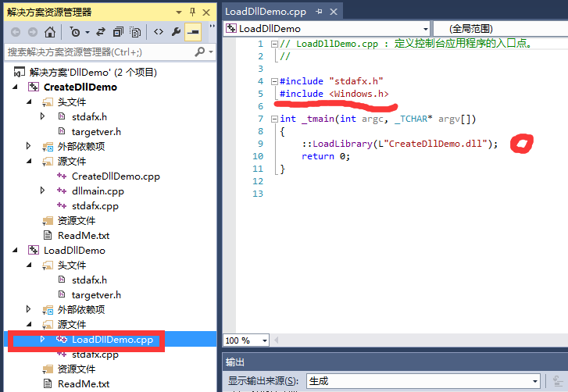This screenshot has width=568, height=392.
Task: Select the CreateDllDemo project name
Action: (80, 87)
